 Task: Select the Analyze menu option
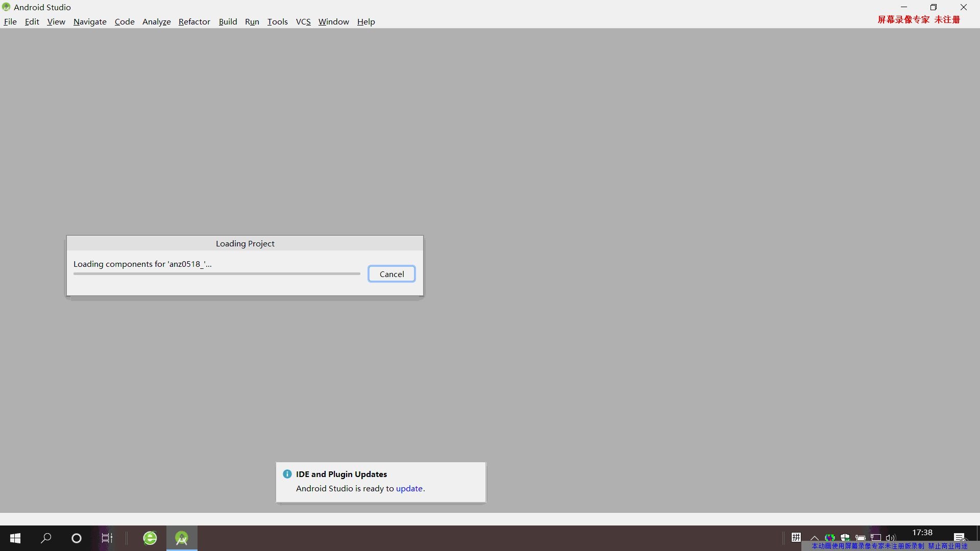click(156, 21)
